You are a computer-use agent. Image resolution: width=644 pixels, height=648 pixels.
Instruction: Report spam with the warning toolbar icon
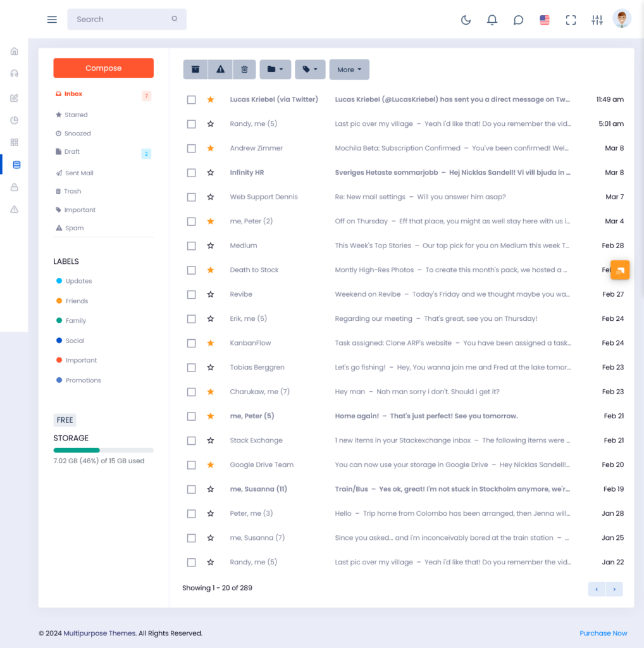click(x=220, y=69)
